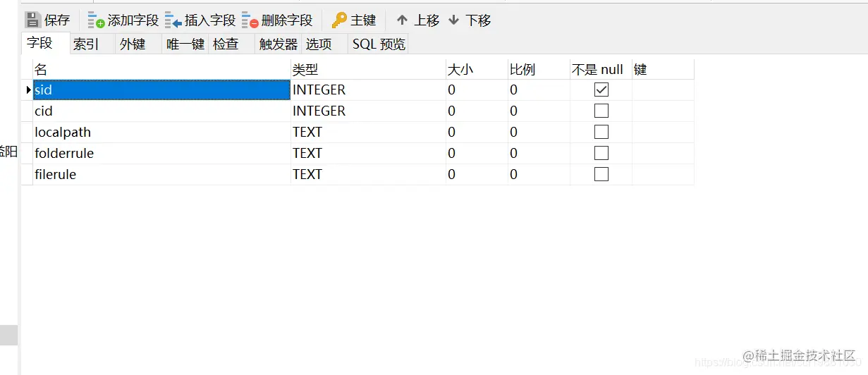Click the INTEGER type cell for cid

tap(368, 111)
